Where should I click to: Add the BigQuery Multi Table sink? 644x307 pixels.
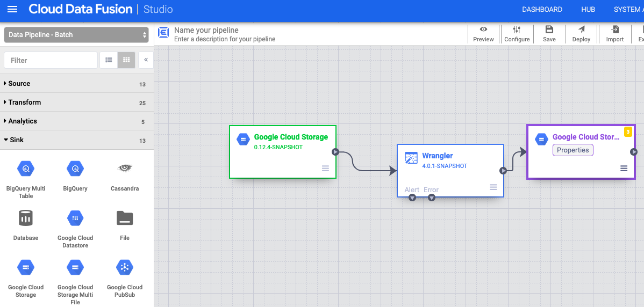[x=26, y=169]
